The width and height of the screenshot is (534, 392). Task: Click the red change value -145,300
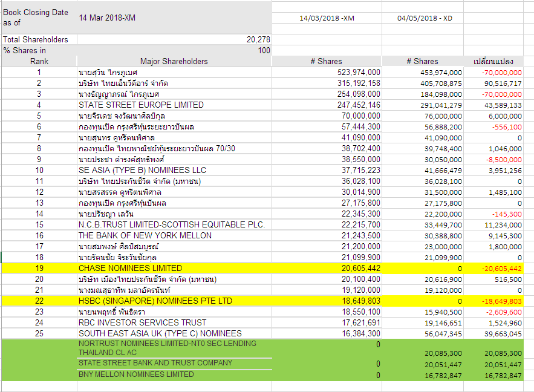point(493,214)
